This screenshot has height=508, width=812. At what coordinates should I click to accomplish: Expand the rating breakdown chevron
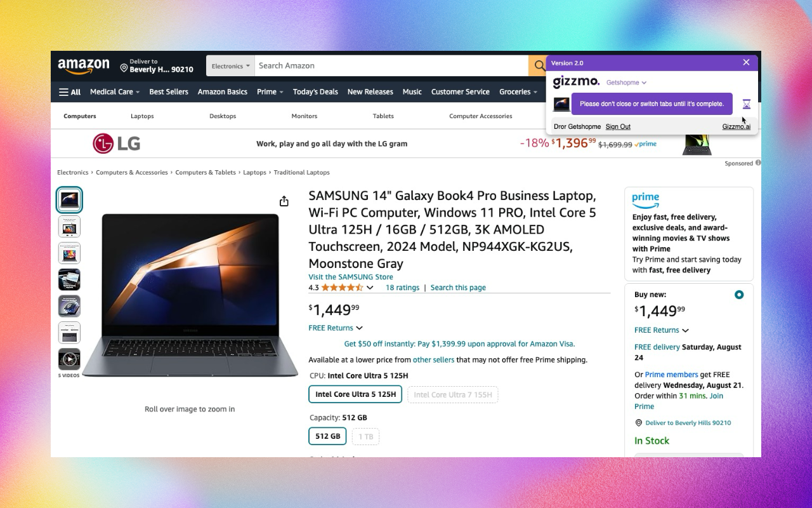click(370, 288)
